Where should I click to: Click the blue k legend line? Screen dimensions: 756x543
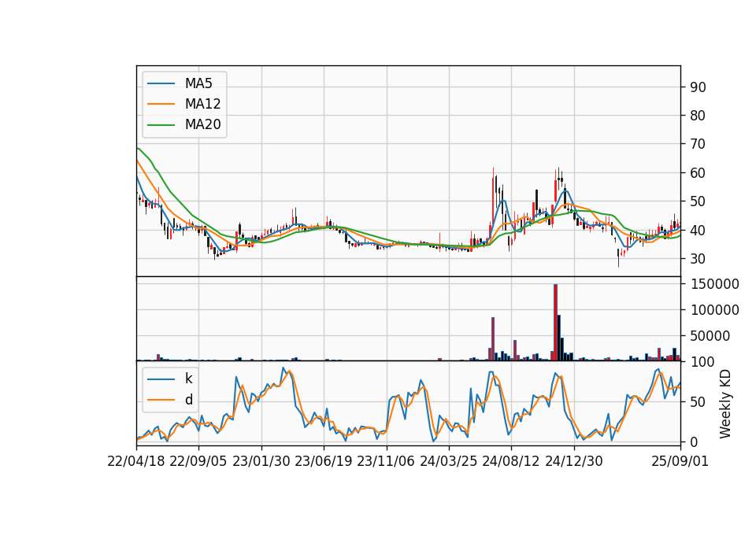click(x=161, y=379)
